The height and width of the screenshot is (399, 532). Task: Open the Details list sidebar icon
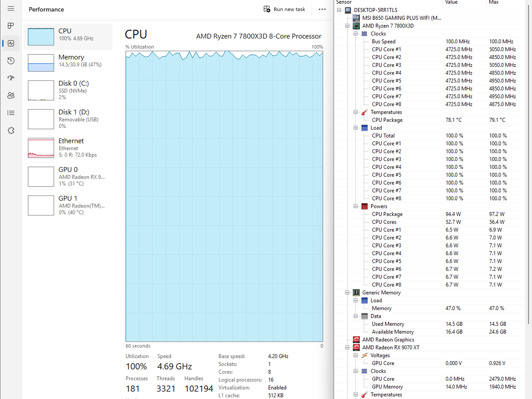[x=11, y=113]
